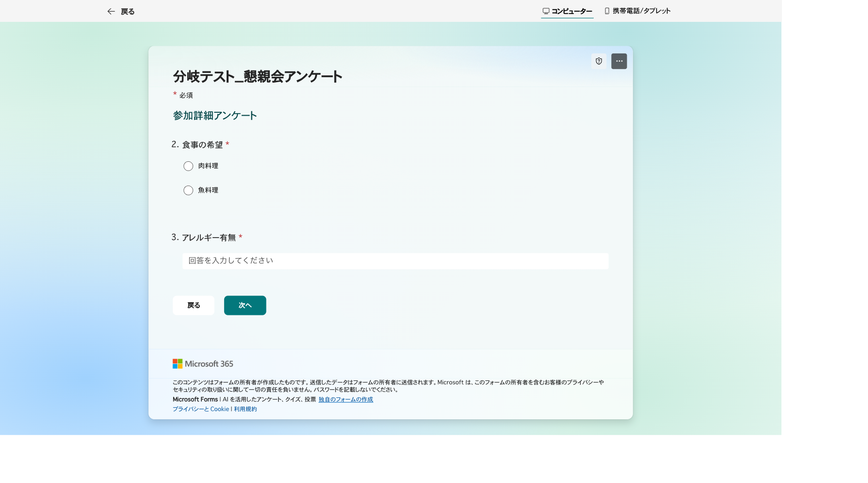This screenshot has height=483, width=868.
Task: Click the 食事の希望 question label
Action: 202,145
